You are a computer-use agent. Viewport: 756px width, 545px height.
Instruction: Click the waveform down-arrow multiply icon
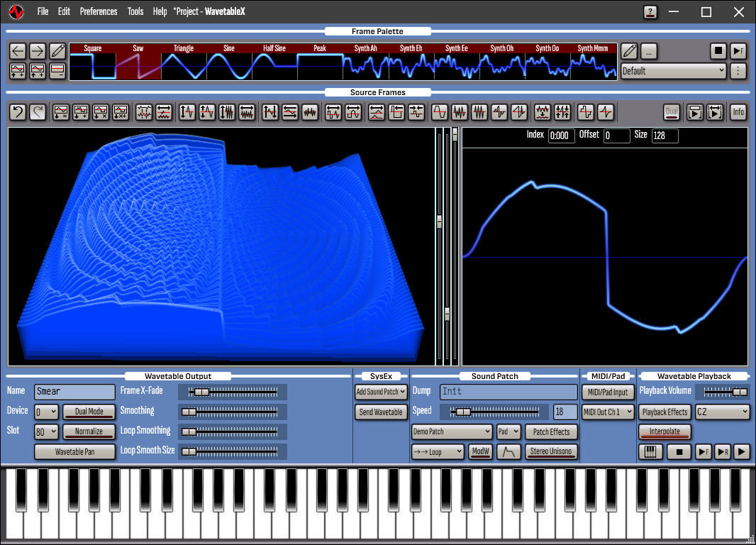coord(100,112)
